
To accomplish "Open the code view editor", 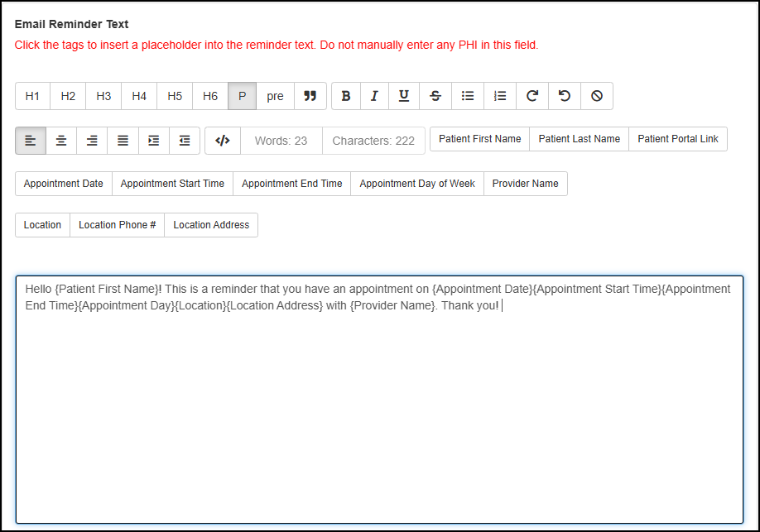I will click(x=222, y=140).
